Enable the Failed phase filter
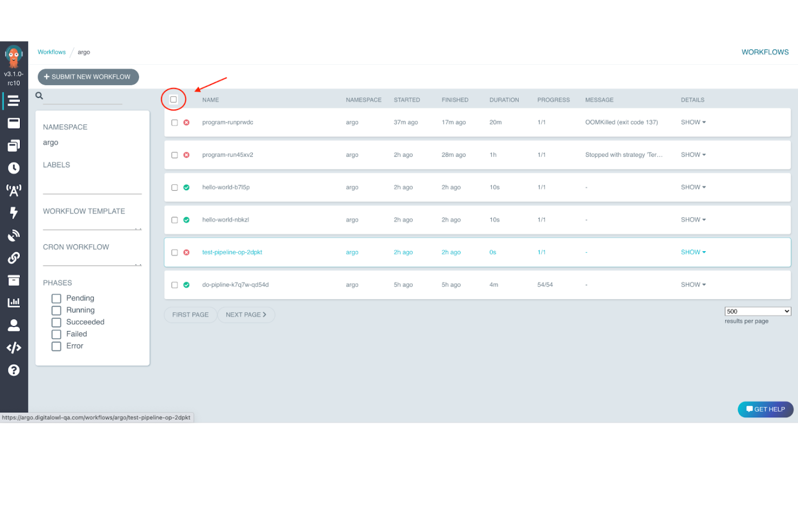The height and width of the screenshot is (532, 798). 56,334
